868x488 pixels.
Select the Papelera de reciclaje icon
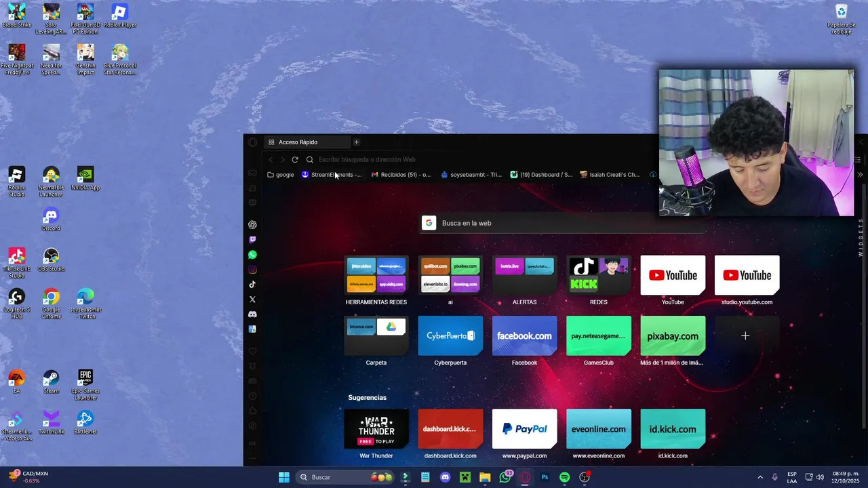tap(842, 19)
